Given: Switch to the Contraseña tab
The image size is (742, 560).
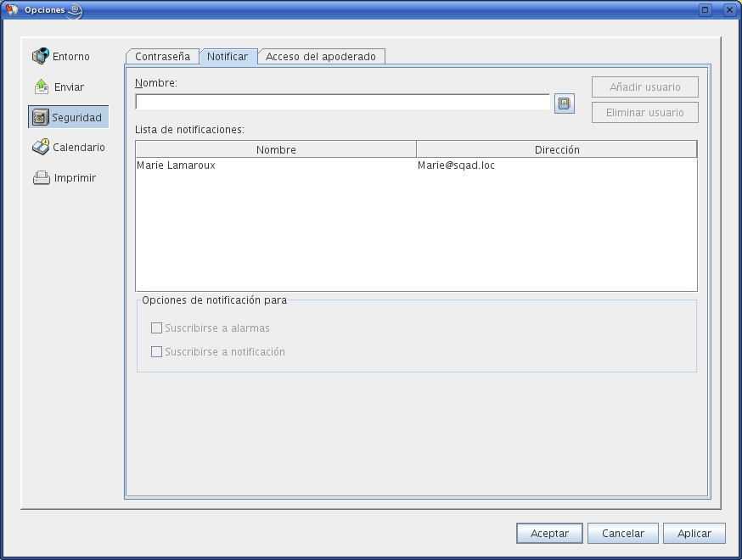Looking at the screenshot, I should click(162, 56).
